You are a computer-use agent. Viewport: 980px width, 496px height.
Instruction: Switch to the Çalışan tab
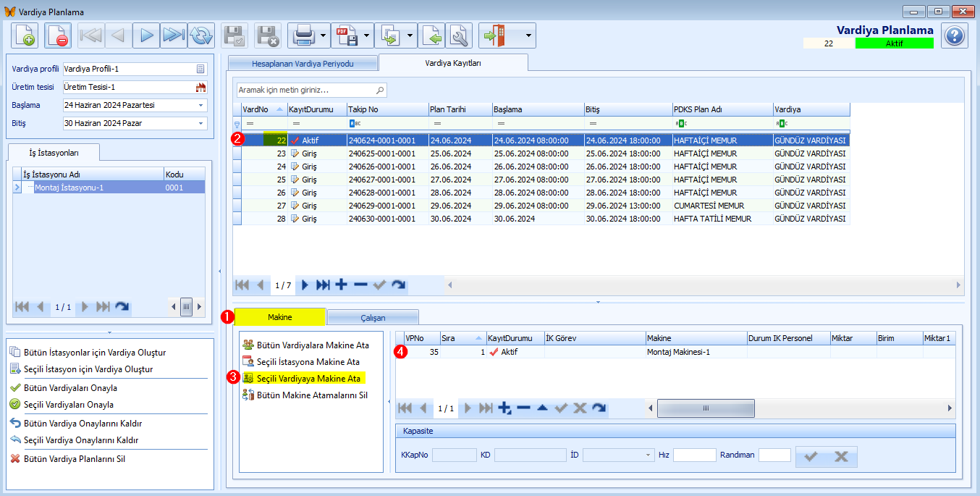pyautogui.click(x=373, y=318)
